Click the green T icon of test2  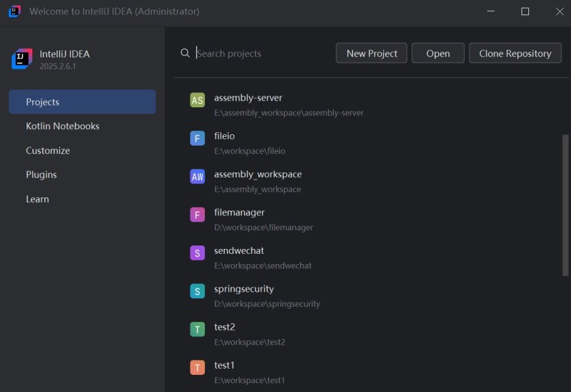(197, 329)
